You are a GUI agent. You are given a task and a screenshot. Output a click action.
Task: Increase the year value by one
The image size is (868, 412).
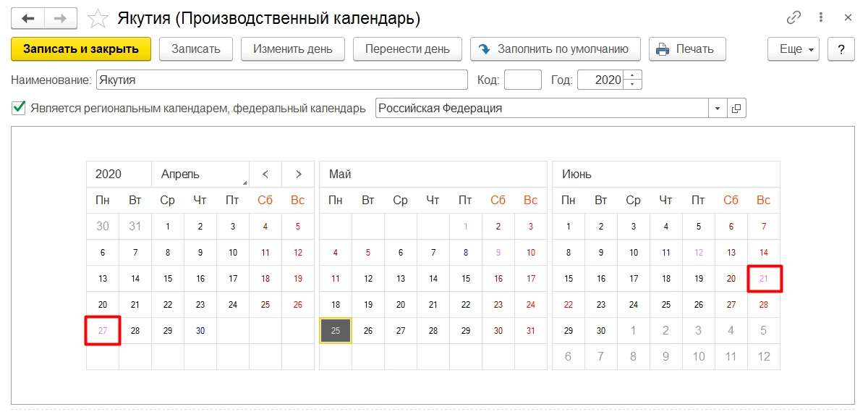pos(634,75)
